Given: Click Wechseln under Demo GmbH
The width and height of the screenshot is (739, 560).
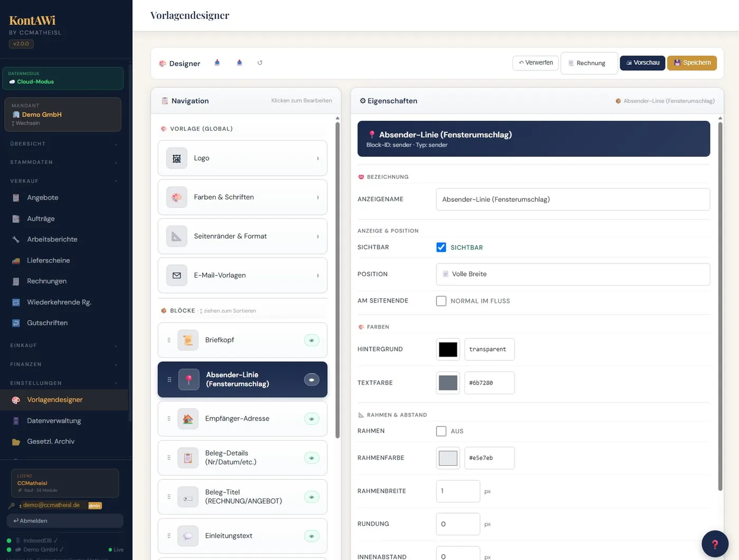Looking at the screenshot, I should (x=26, y=124).
